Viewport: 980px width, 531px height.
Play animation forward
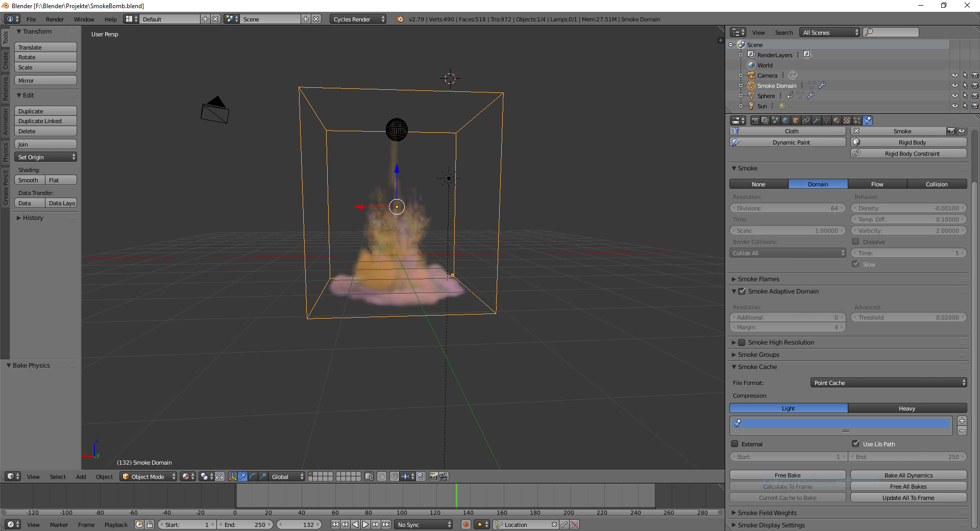[365, 524]
